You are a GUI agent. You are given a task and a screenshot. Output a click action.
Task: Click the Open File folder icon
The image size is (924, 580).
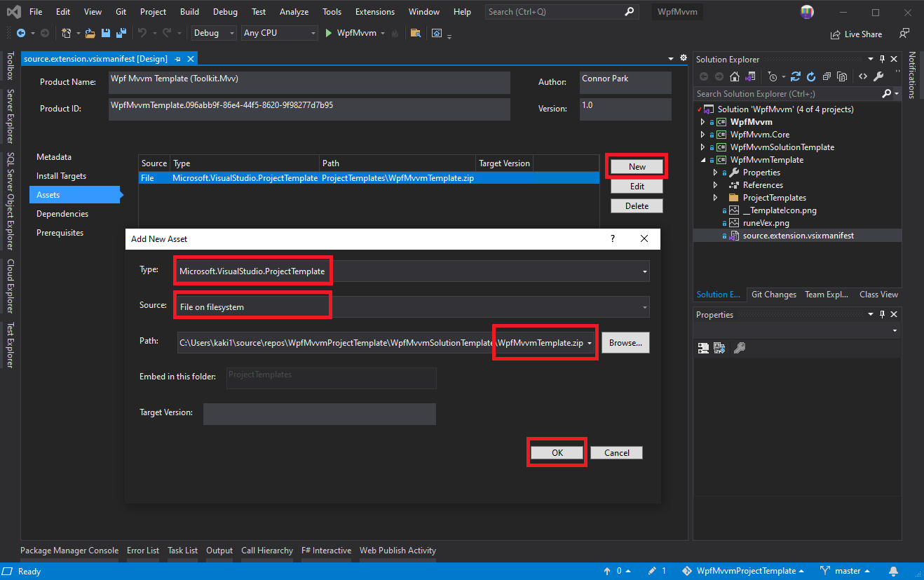coord(90,33)
